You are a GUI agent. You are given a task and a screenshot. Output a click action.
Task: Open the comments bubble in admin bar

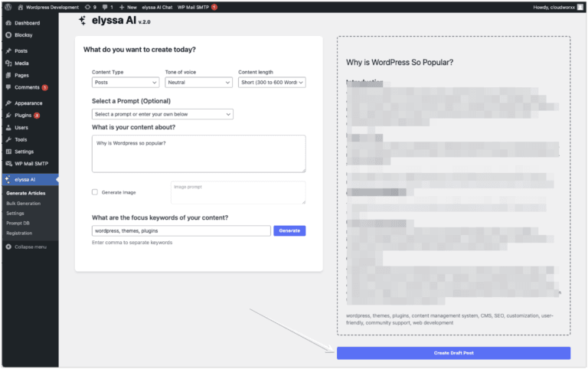tap(108, 7)
